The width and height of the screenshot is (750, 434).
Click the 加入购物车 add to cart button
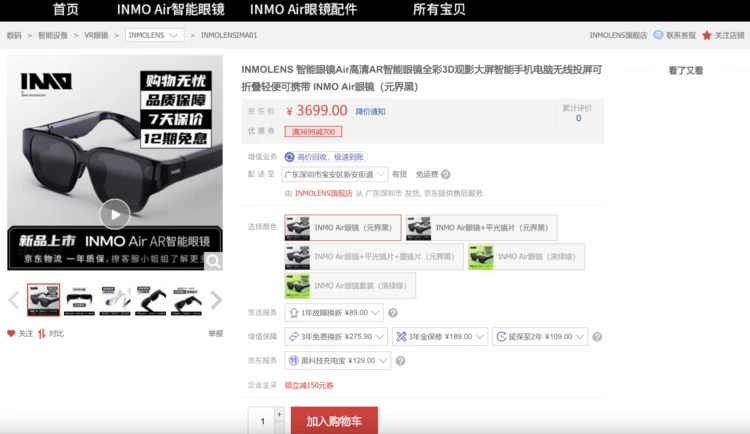[x=334, y=421]
